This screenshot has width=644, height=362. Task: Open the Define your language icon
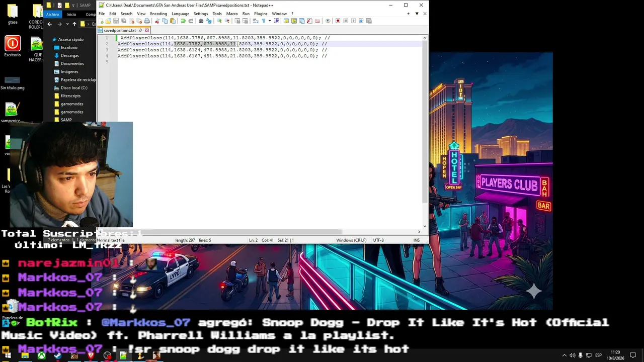[286, 21]
